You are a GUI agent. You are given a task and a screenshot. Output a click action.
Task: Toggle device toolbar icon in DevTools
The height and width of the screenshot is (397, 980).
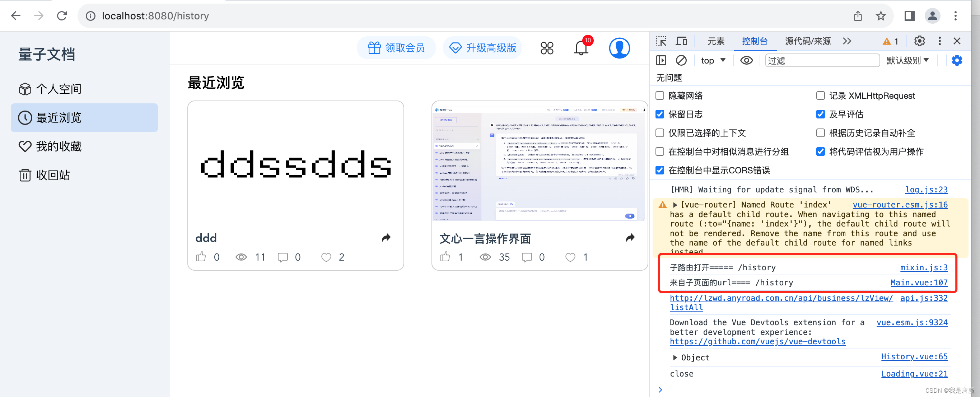[681, 41]
